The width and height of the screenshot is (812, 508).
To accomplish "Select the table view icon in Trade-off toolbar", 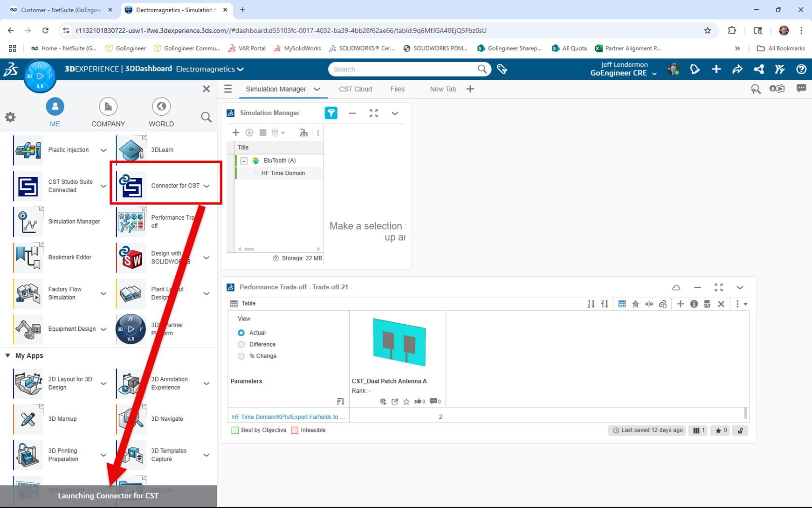I will click(622, 304).
